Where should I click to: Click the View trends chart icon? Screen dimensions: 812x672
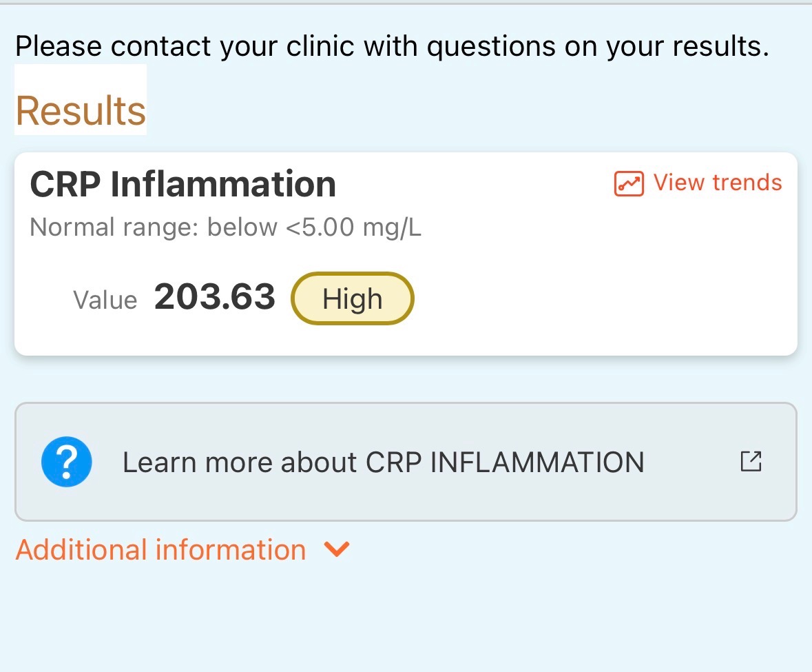click(x=628, y=183)
